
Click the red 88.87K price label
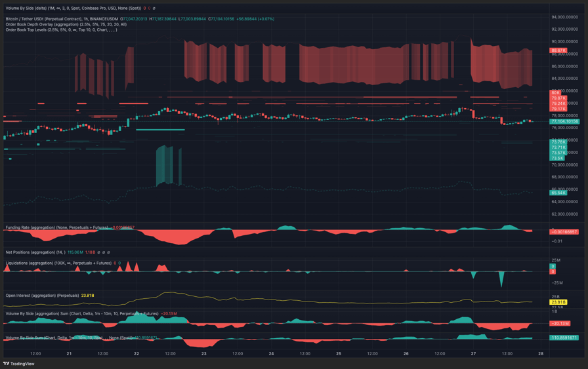coord(558,50)
